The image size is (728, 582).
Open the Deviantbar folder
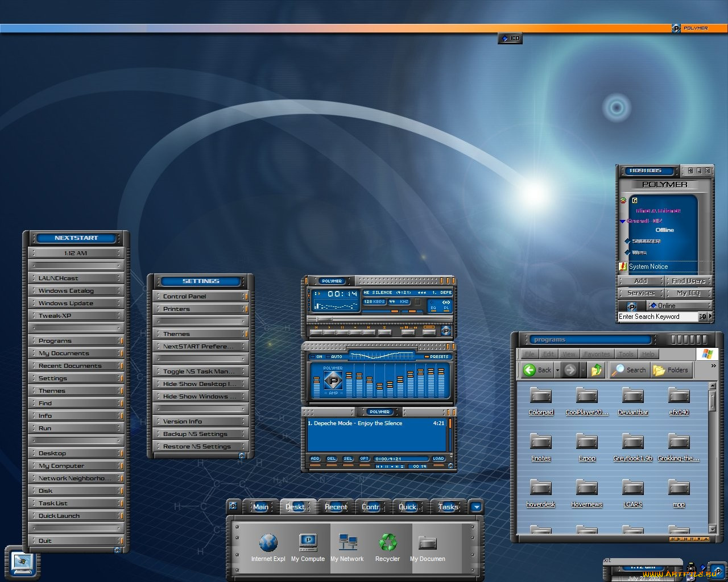pyautogui.click(x=632, y=396)
